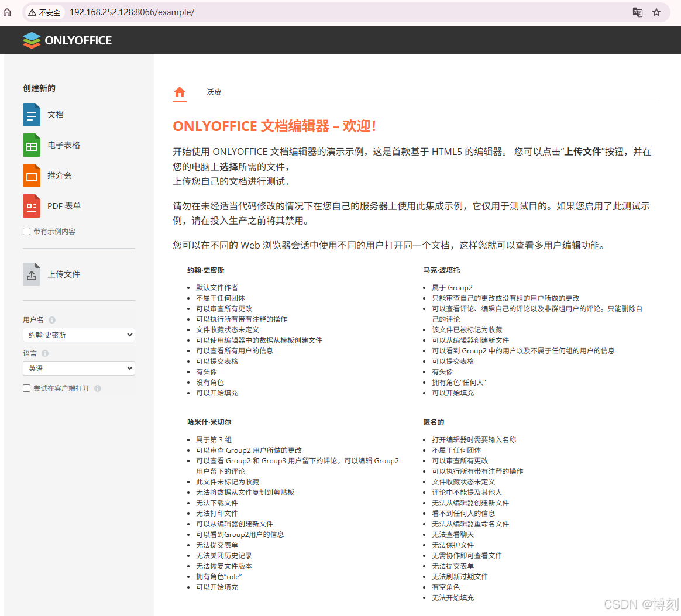This screenshot has height=616, width=681.
Task: Click the 哈米什·米切尔 user heading
Action: point(209,422)
